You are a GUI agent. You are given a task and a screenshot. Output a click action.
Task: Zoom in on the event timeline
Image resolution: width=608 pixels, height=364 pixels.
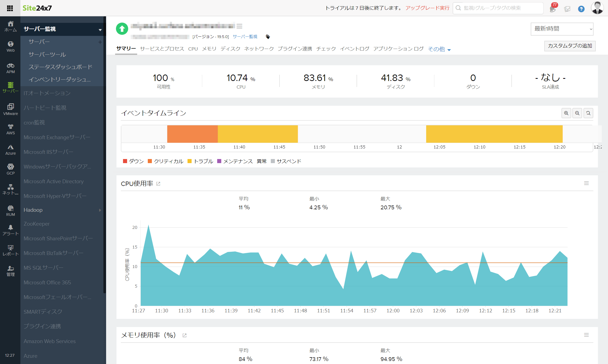pos(566,113)
